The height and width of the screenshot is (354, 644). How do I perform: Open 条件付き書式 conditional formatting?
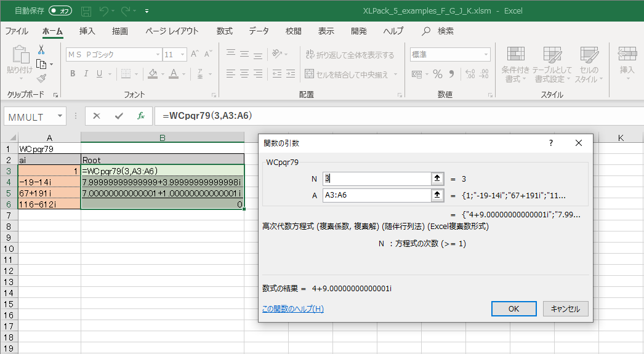click(x=515, y=64)
